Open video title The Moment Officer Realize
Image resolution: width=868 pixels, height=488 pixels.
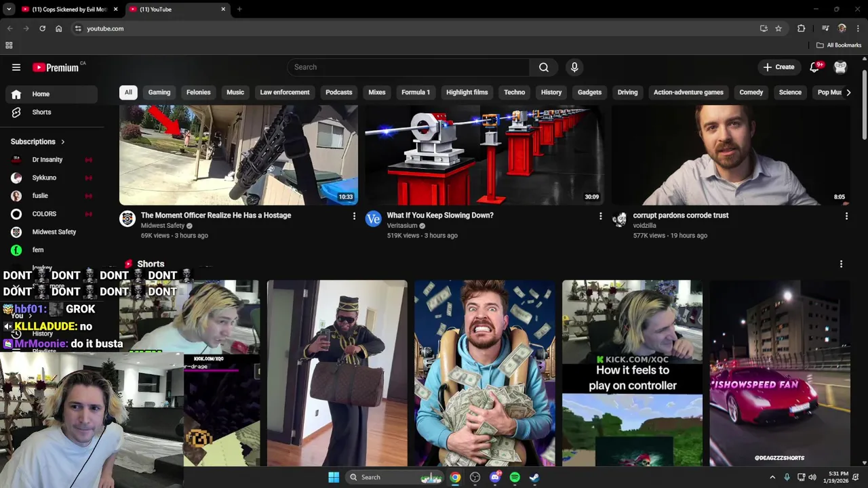pyautogui.click(x=216, y=216)
